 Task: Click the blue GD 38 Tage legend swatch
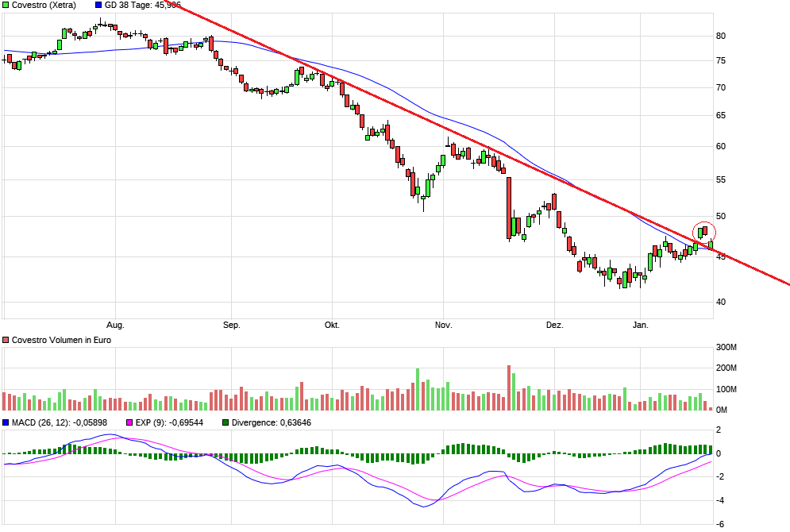pyautogui.click(x=98, y=5)
